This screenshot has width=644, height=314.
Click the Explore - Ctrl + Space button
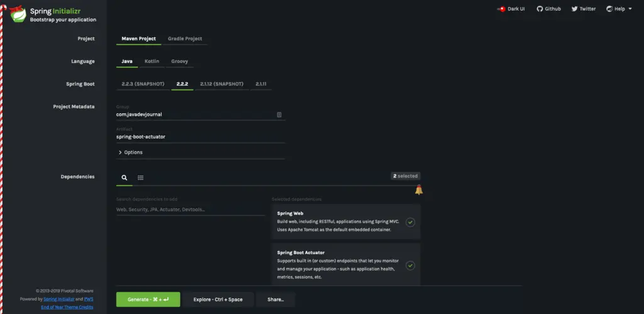point(218,300)
